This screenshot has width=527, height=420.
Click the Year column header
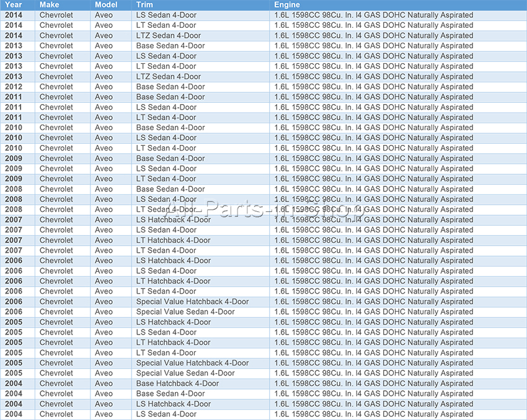(14, 5)
